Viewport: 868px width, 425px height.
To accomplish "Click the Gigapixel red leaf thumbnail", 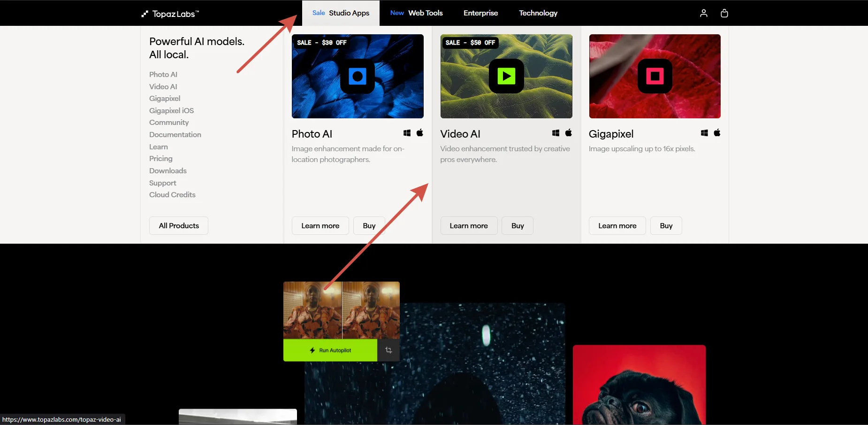I will [655, 76].
